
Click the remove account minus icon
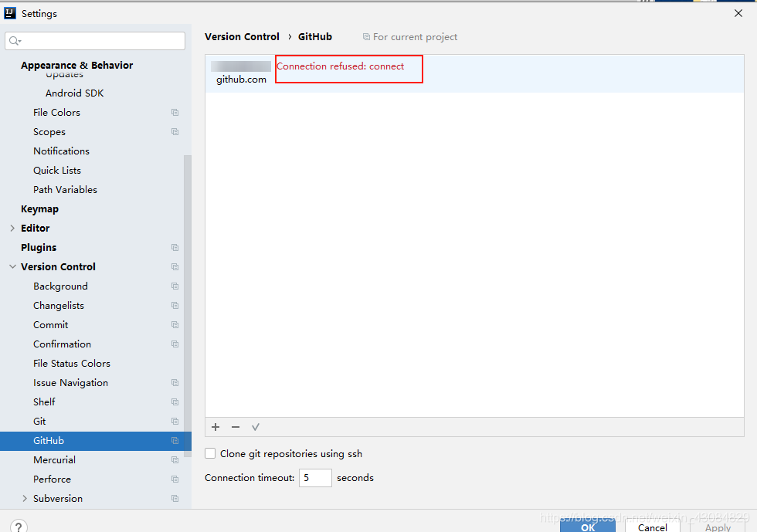click(x=236, y=427)
